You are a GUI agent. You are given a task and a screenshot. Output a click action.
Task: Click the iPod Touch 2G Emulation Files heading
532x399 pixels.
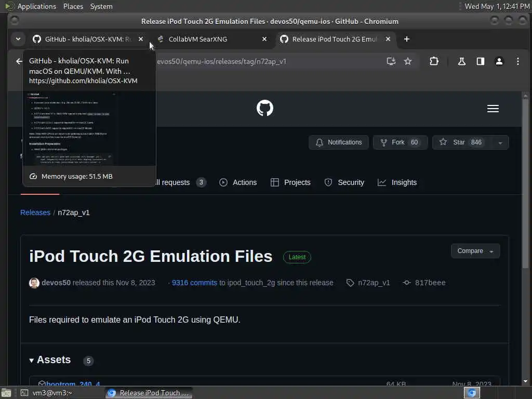pyautogui.click(x=151, y=256)
